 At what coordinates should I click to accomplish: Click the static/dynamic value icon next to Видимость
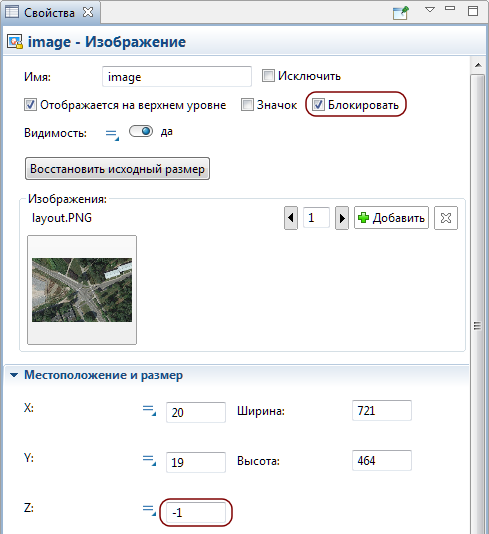coord(112,134)
